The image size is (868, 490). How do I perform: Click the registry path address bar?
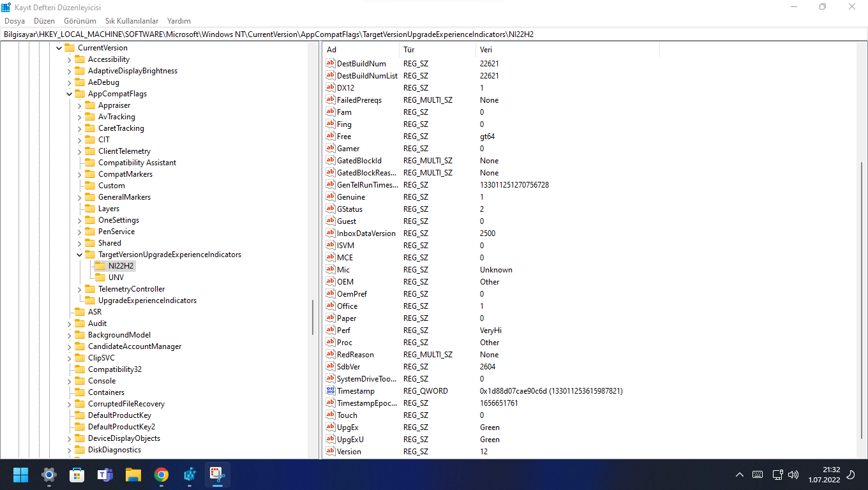click(x=434, y=34)
